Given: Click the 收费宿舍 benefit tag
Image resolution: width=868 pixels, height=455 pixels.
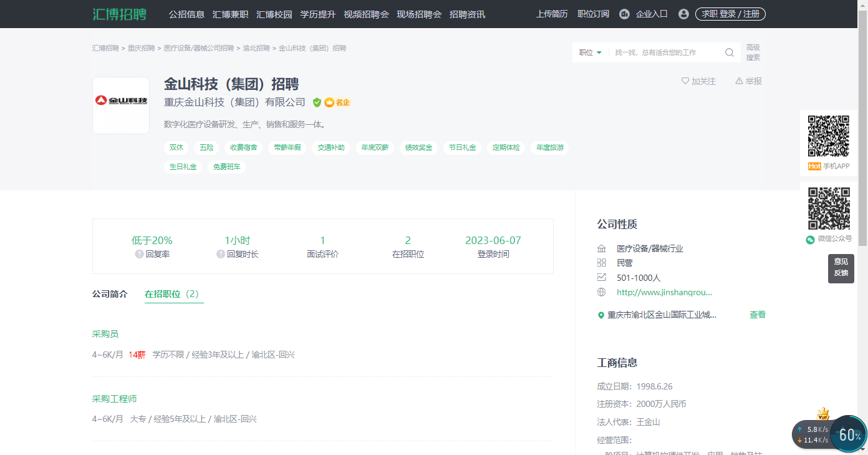Looking at the screenshot, I should click(x=244, y=148).
